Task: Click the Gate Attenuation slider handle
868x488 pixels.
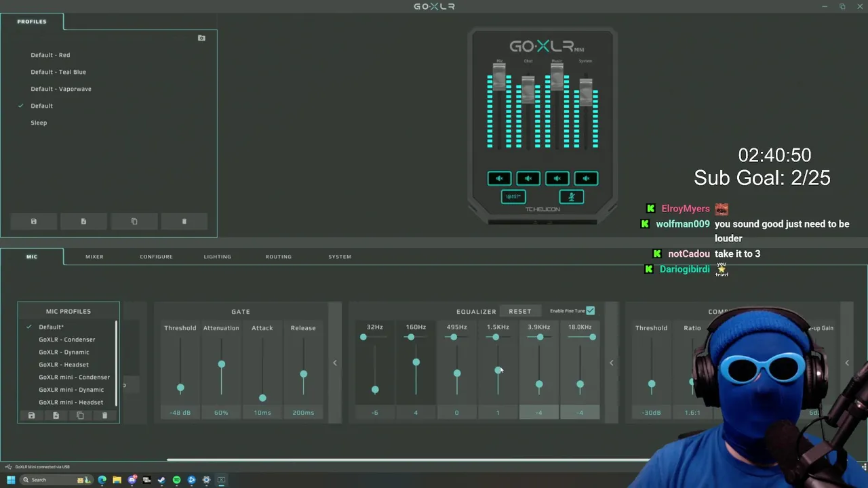Action: click(x=221, y=364)
